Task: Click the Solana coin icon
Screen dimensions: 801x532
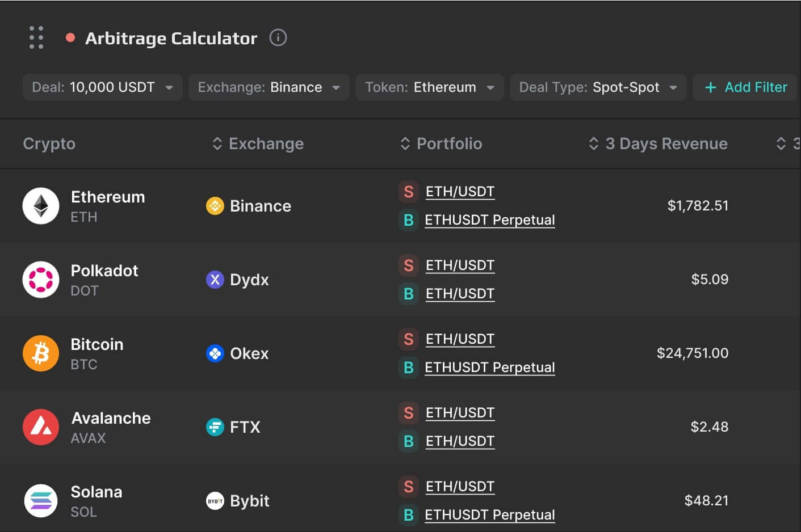Action: click(x=40, y=500)
